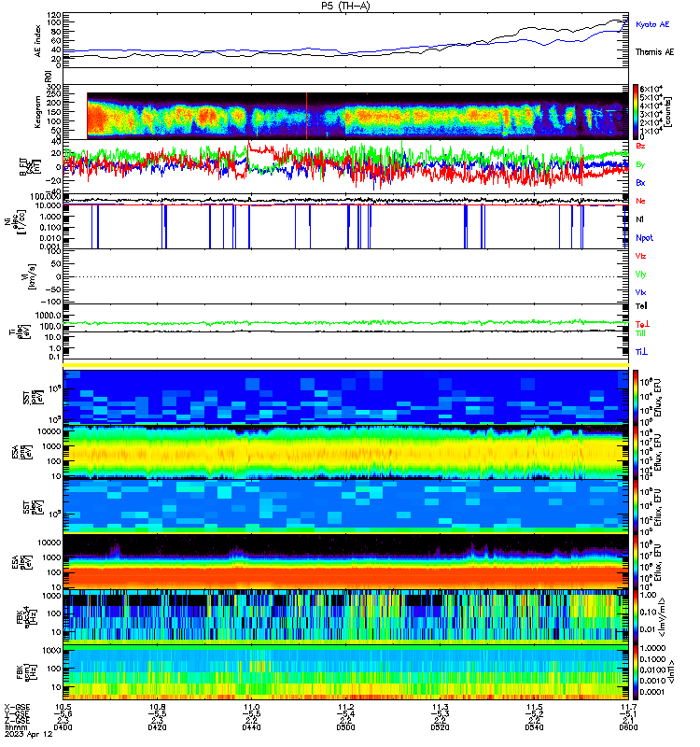Click the 120 tick on AE axis
700x747 pixels.
tap(54, 15)
